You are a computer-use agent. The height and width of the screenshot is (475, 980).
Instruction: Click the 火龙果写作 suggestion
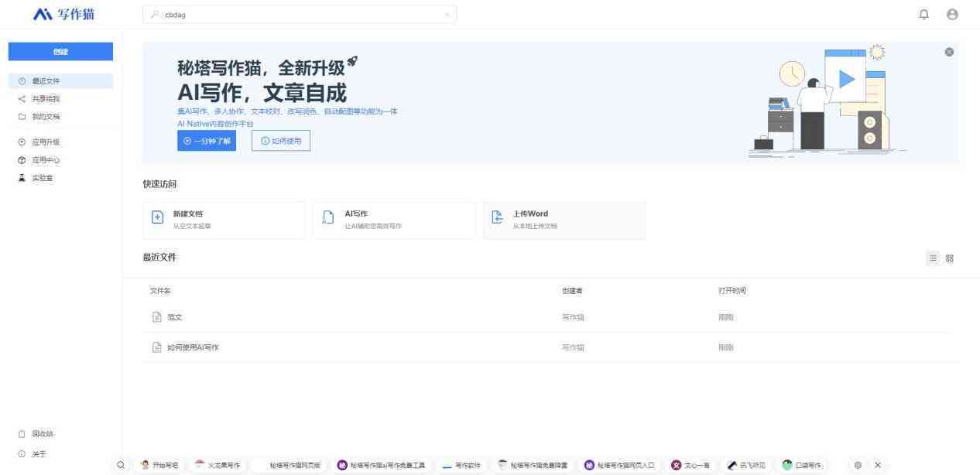218,465
